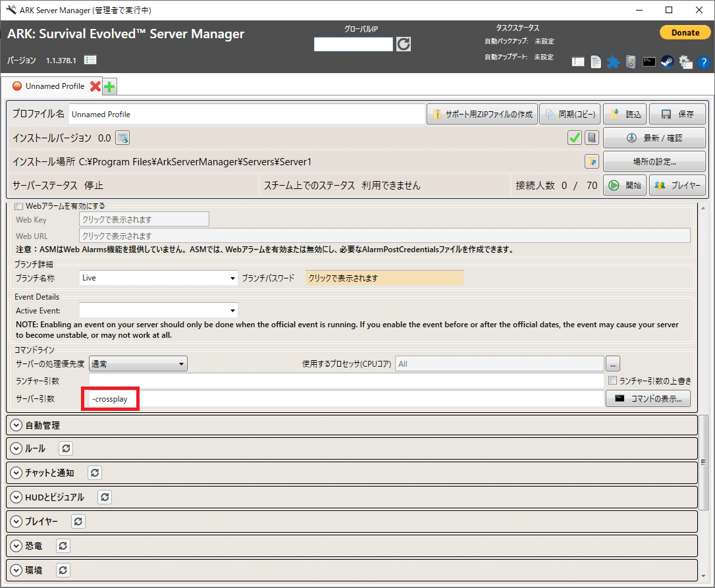Click the green checkmark validation icon
This screenshot has width=715, height=588.
575,138
